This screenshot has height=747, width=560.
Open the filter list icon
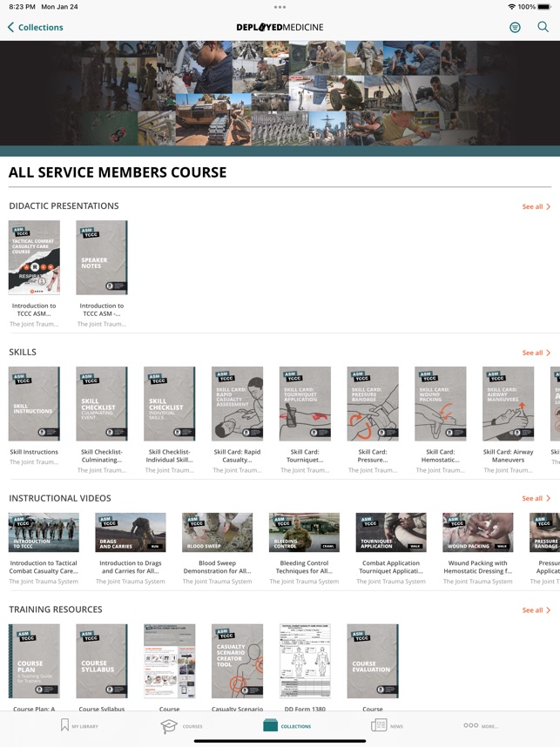(x=515, y=27)
